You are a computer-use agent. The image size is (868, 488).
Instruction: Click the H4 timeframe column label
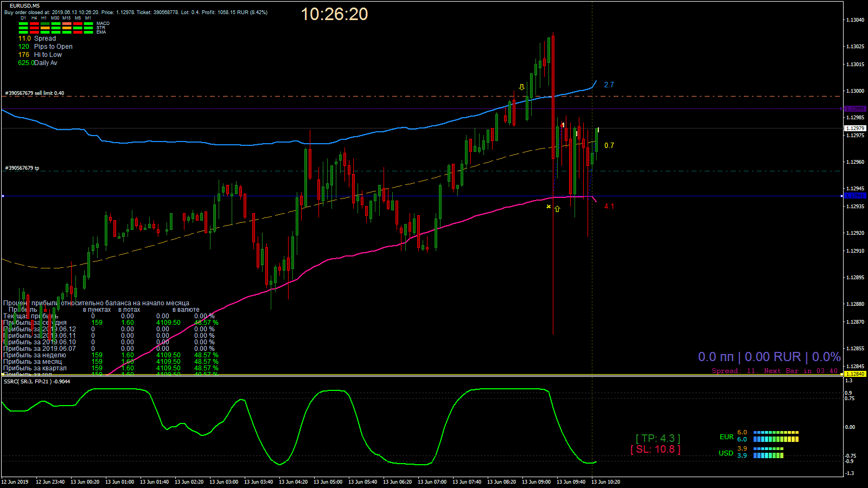coord(34,18)
